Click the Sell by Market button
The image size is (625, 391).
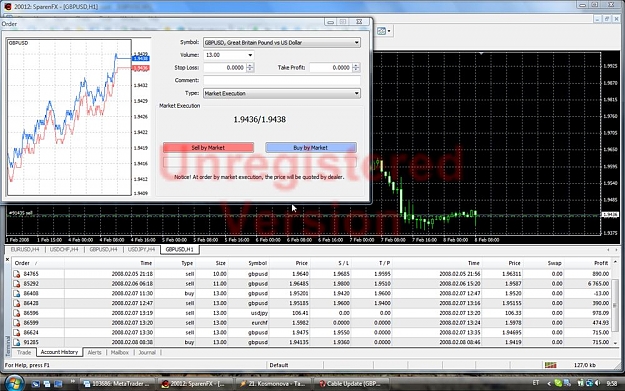(x=208, y=147)
